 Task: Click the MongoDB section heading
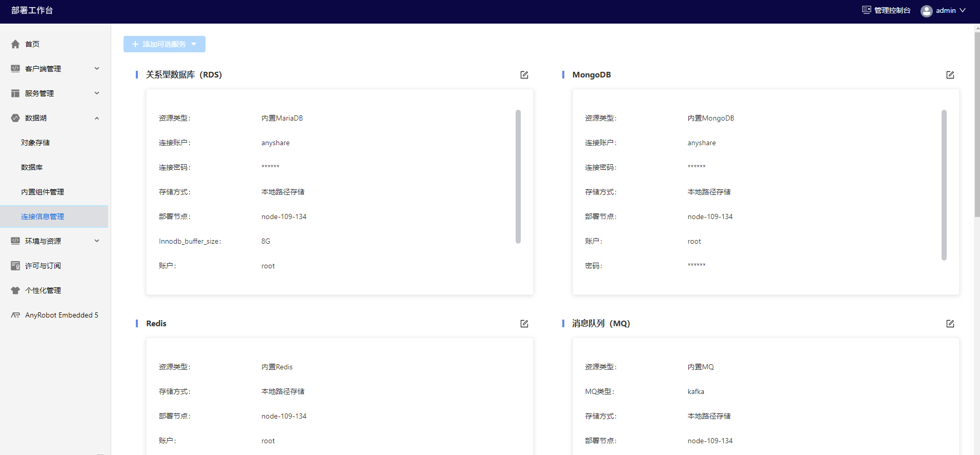click(x=591, y=75)
